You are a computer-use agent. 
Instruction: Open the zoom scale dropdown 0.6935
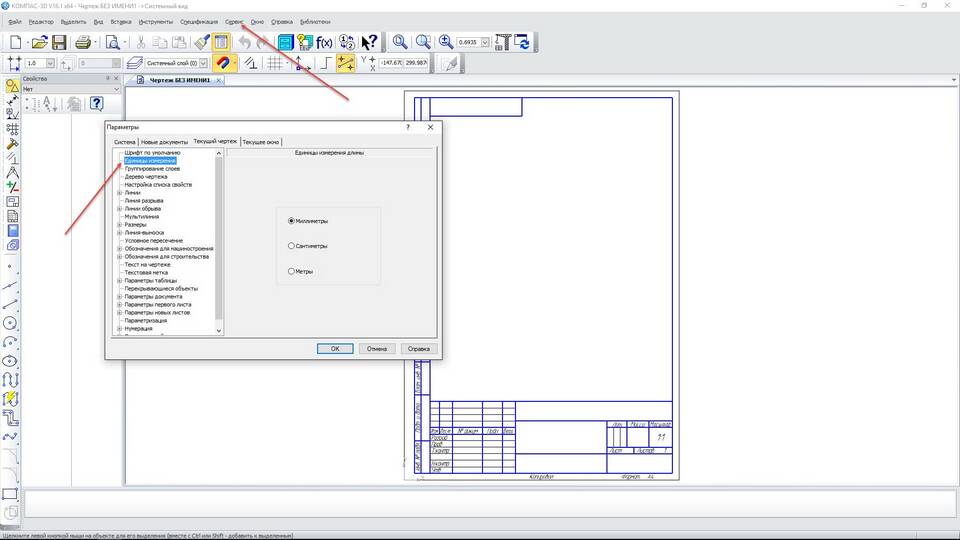[485, 43]
